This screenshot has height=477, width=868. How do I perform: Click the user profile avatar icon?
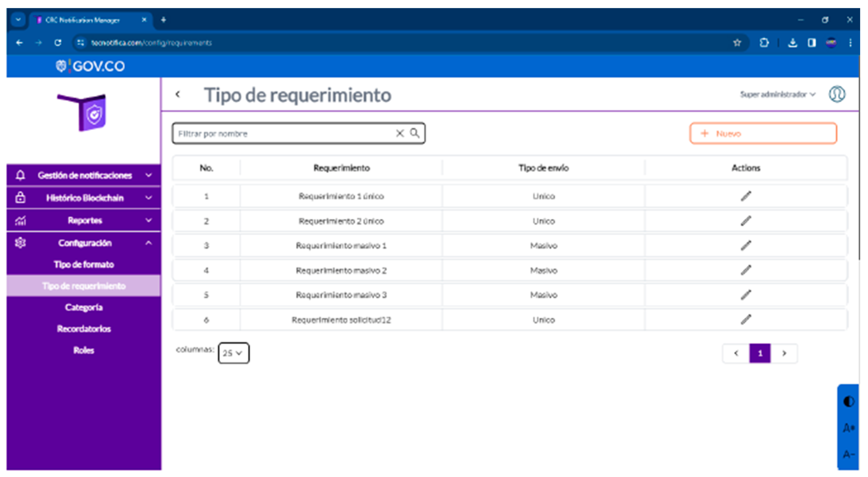(x=837, y=94)
